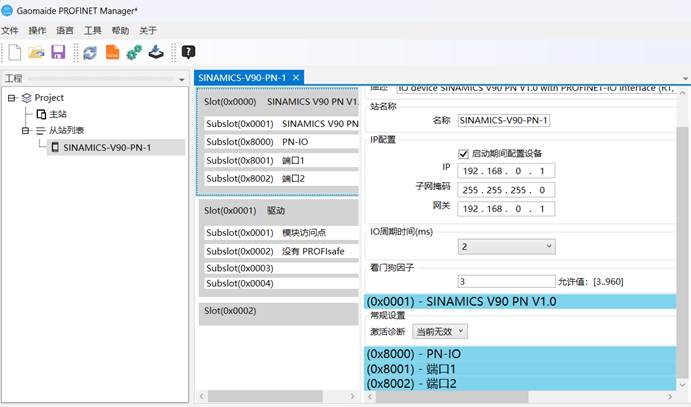This screenshot has width=691, height=407.
Task: Click the New file toolbar icon
Action: (15, 52)
